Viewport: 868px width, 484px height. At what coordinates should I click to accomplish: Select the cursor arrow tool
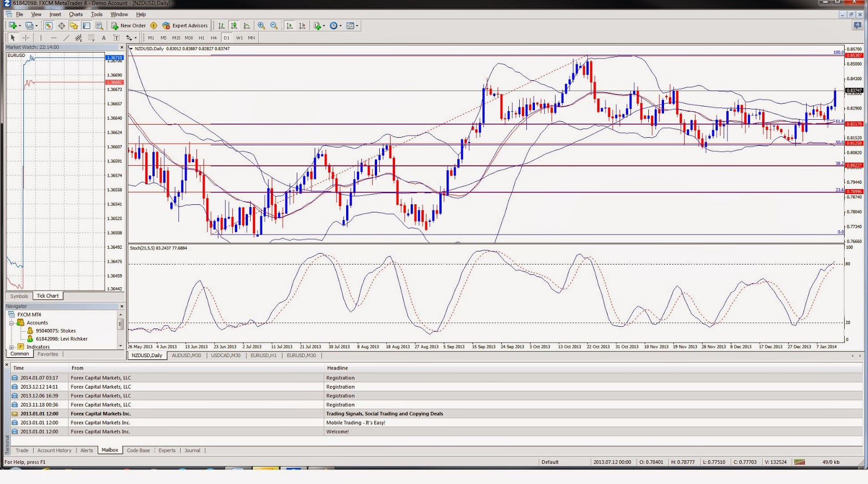pos(12,38)
